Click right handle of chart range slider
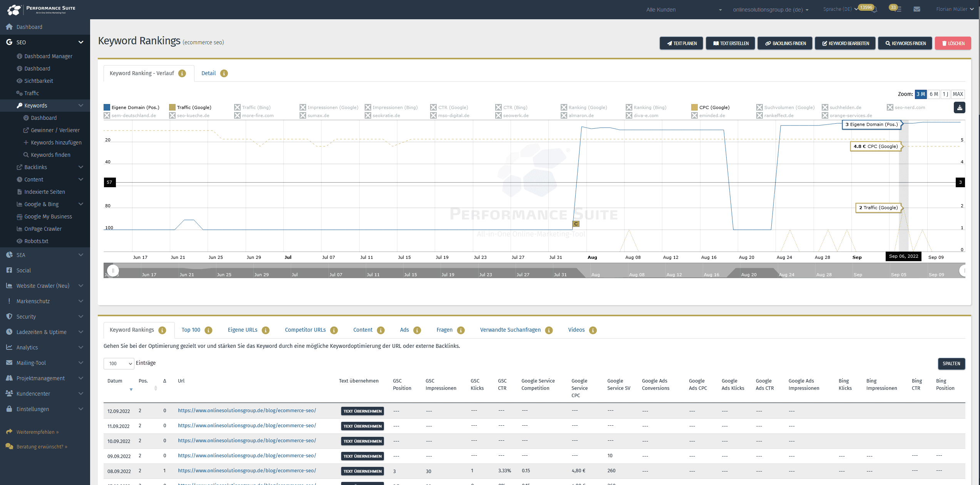The width and height of the screenshot is (980, 485). pos(963,270)
